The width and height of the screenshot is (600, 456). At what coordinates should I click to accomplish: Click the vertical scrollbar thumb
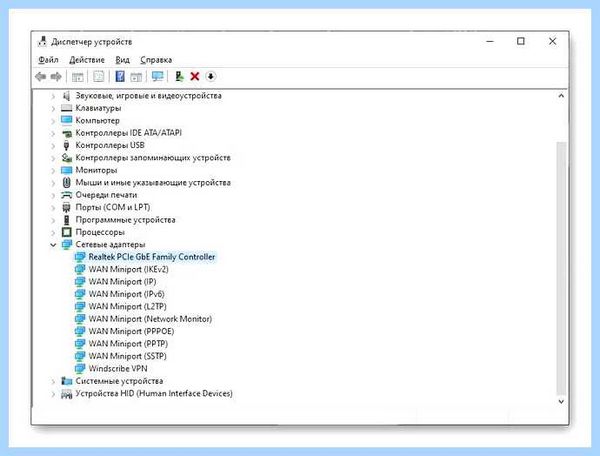click(x=561, y=268)
